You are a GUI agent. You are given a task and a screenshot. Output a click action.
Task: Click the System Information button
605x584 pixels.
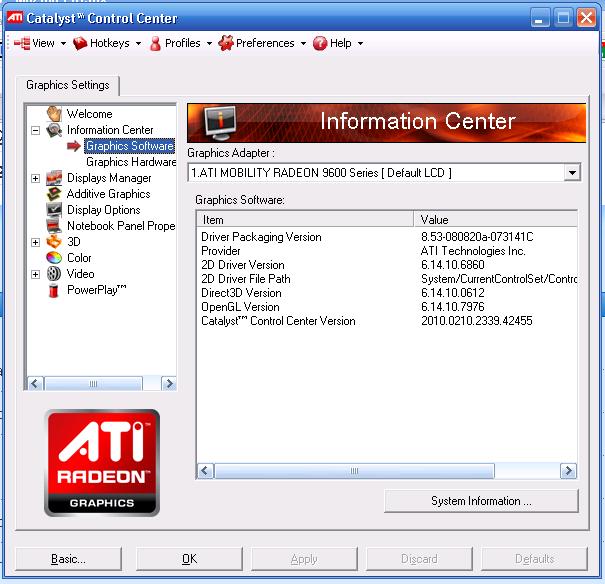click(481, 501)
